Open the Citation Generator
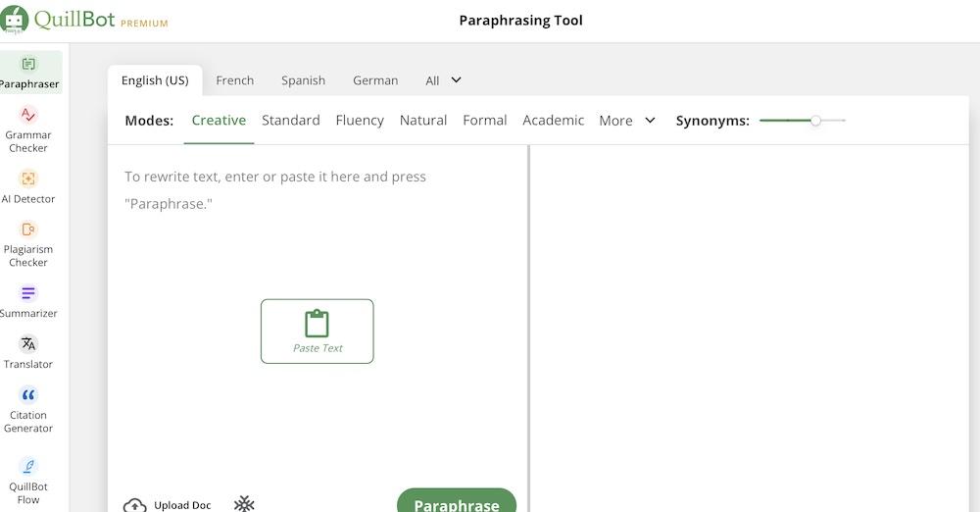The height and width of the screenshot is (512, 980). pyautogui.click(x=28, y=408)
